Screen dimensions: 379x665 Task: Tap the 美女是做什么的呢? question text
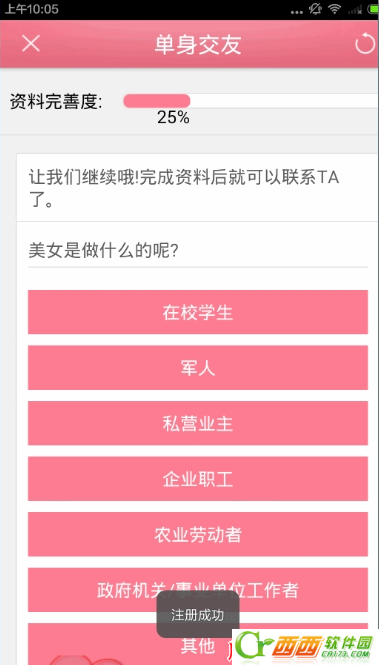pyautogui.click(x=103, y=251)
